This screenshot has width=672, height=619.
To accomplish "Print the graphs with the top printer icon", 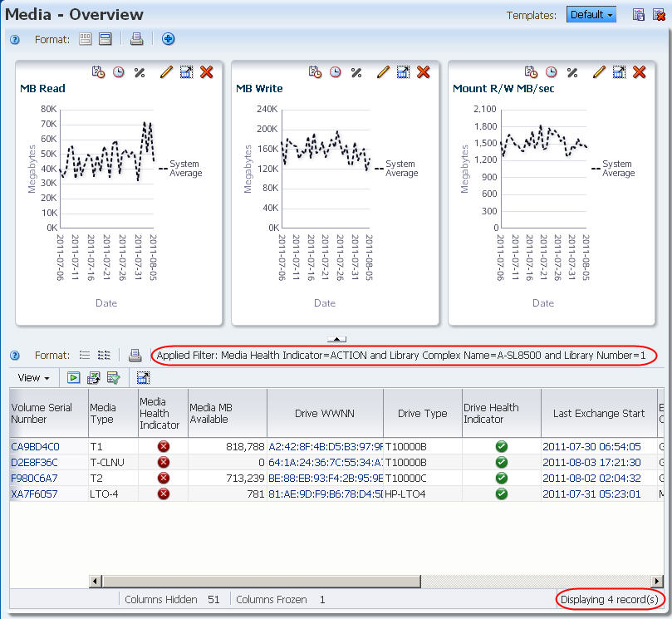I will [x=137, y=39].
